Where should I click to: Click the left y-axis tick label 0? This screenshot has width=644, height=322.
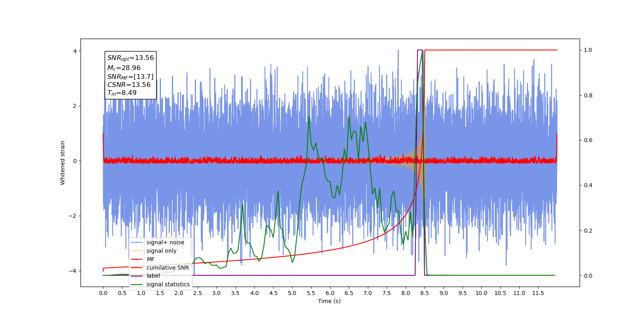coord(75,161)
